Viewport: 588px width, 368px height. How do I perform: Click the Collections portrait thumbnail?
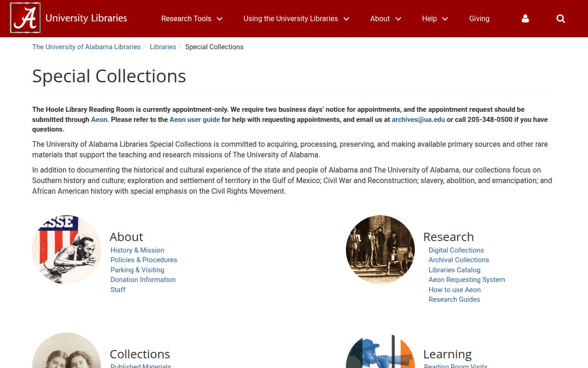(x=67, y=350)
